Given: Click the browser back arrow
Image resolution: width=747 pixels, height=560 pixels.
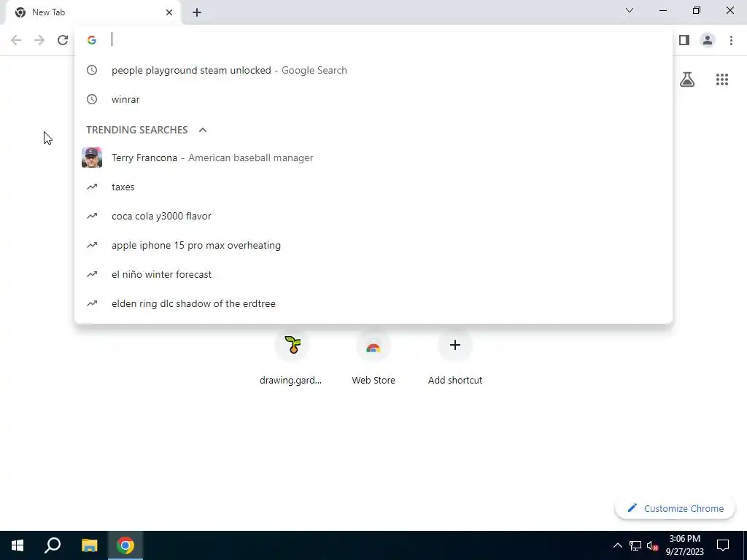Looking at the screenshot, I should tap(16, 40).
